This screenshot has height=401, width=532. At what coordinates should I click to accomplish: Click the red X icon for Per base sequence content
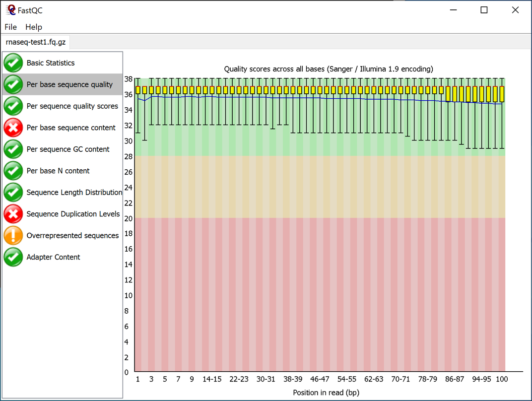coord(13,128)
